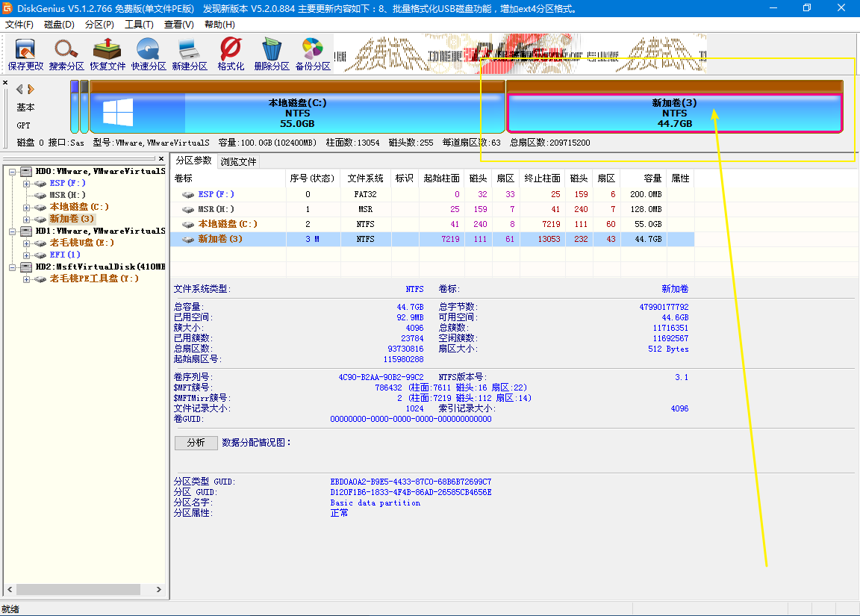Close the disk map panel with its x
The height and width of the screenshot is (616, 860).
pos(5,83)
